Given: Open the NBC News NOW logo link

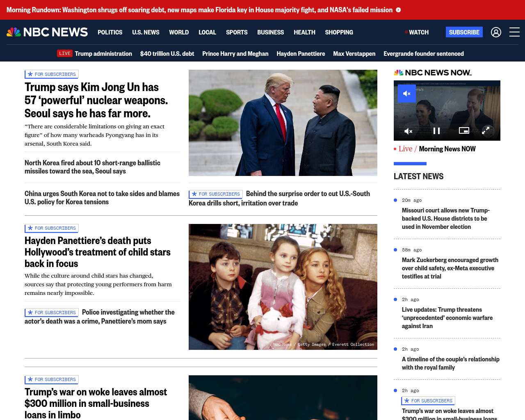Looking at the screenshot, I should (433, 73).
